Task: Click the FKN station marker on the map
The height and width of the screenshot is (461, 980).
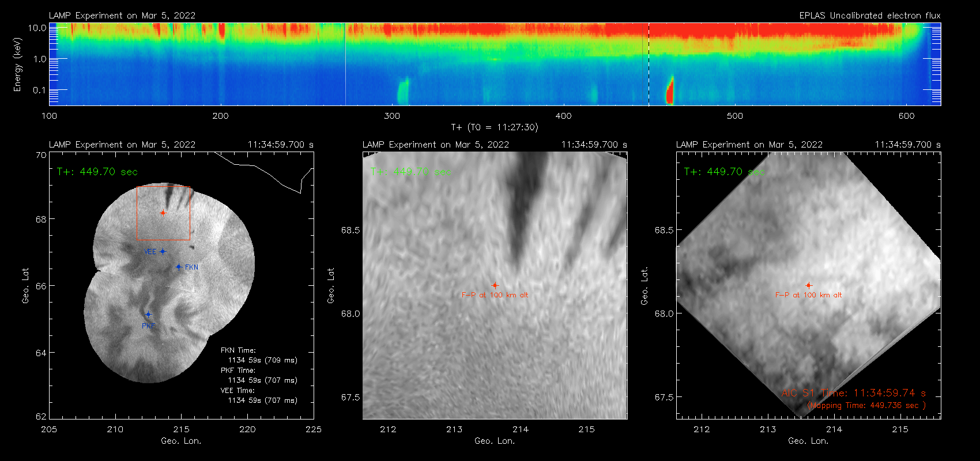Action: (179, 267)
